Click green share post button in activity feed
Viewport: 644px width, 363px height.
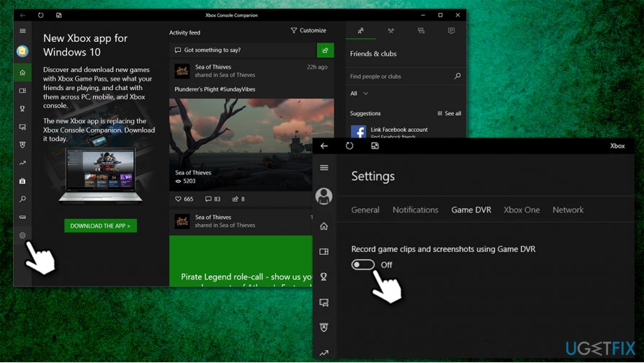pos(326,50)
